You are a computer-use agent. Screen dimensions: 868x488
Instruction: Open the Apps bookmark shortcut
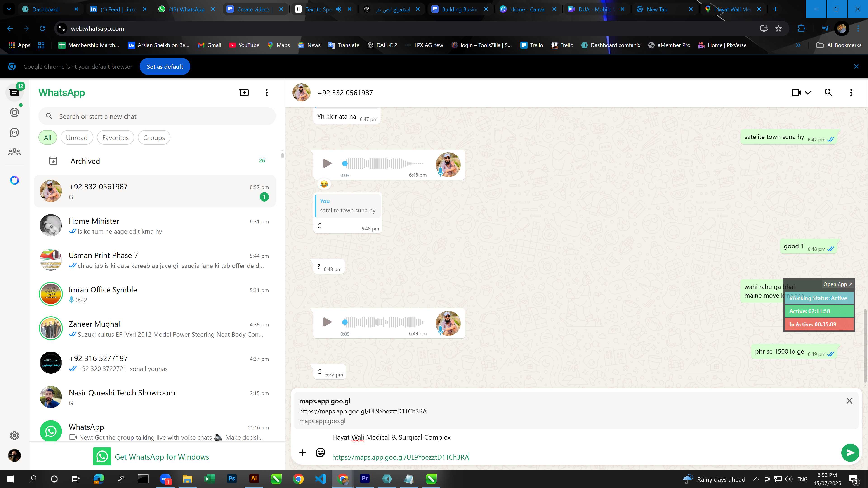(19, 45)
